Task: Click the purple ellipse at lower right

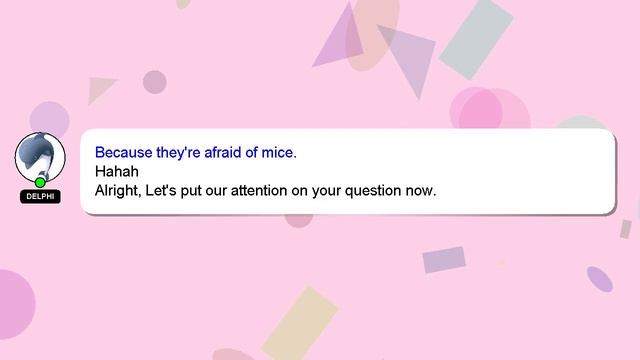Action: click(600, 279)
